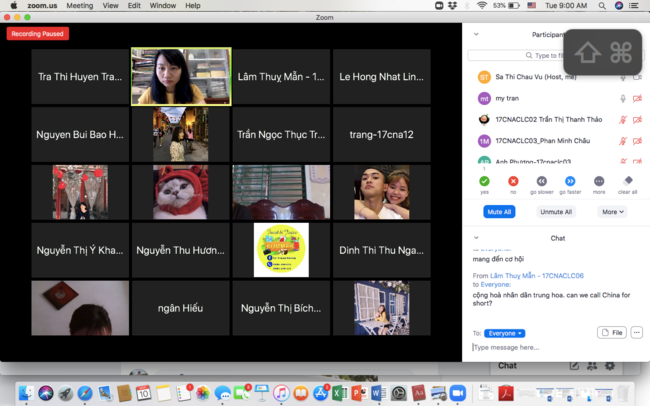Screen dimensions: 650x406
Task: Click the chat more options ellipsis button
Action: click(636, 332)
